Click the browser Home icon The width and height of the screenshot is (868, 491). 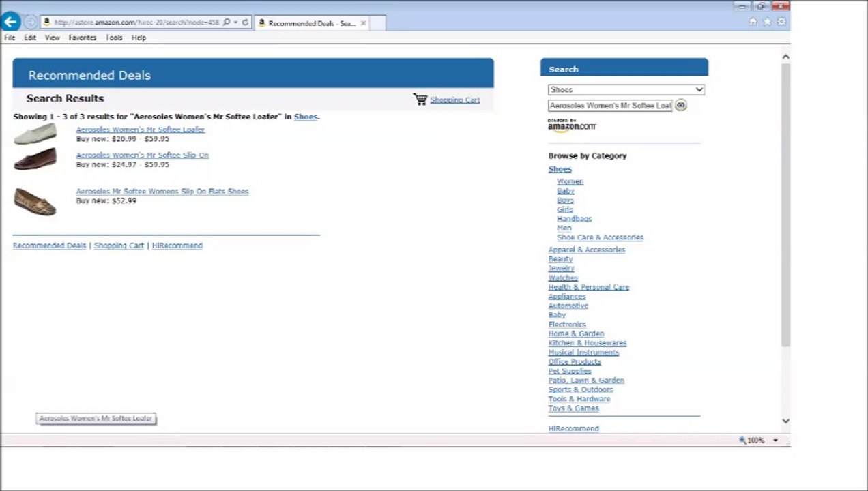[753, 22]
